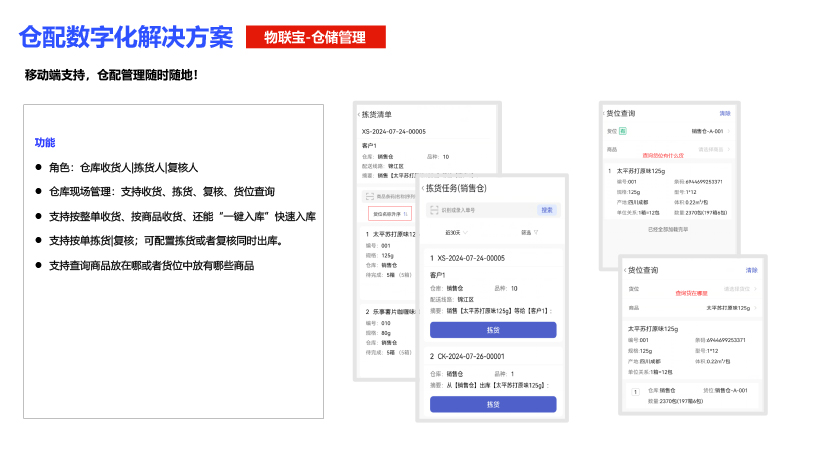Screen dimensions: 820x461
Task: Click back arrow in 拣货任务(销售仓) header
Action: tap(423, 187)
